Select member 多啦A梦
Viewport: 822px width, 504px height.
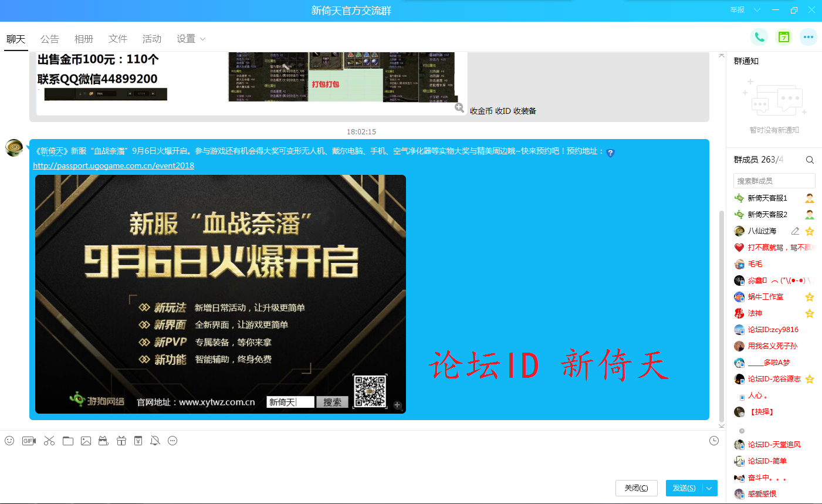click(774, 363)
